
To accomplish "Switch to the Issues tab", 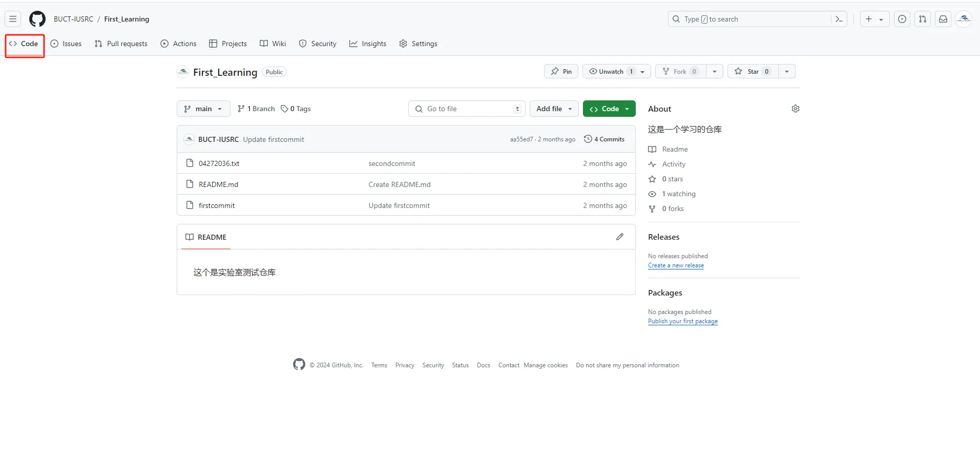I will coord(67,44).
